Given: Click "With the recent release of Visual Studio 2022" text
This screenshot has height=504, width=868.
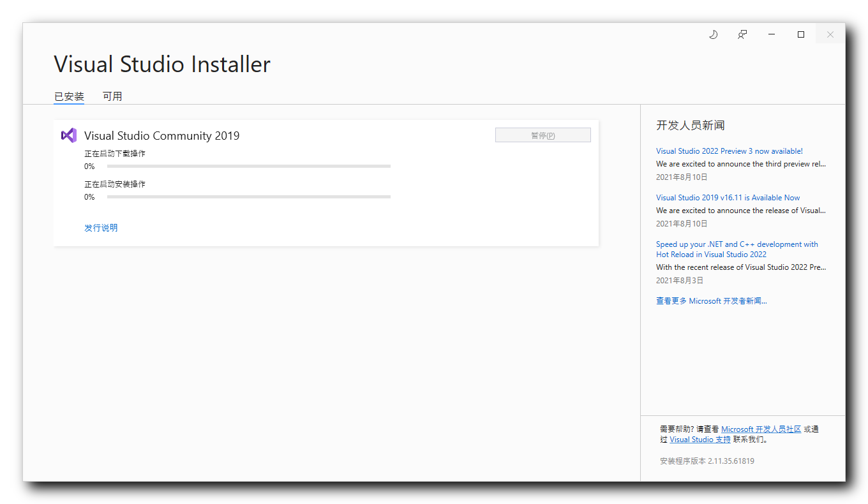Looking at the screenshot, I should (741, 267).
